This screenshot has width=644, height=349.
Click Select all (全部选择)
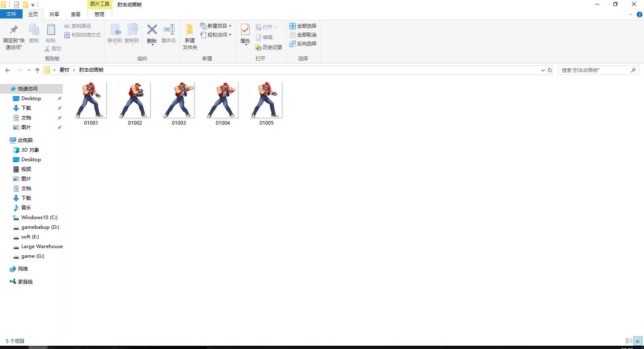(x=303, y=26)
